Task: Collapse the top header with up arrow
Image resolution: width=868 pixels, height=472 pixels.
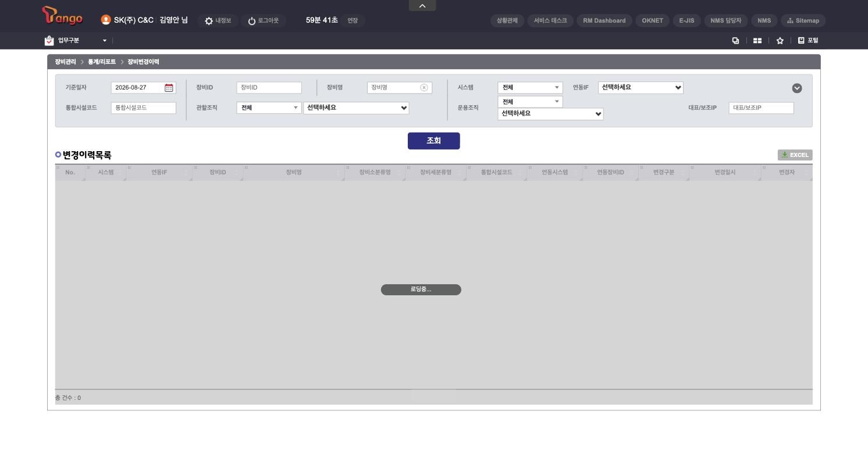Action: coord(422,5)
